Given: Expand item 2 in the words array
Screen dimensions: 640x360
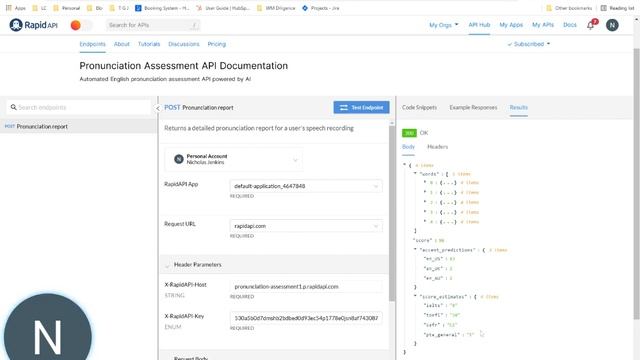Looking at the screenshot, I should tap(425, 202).
